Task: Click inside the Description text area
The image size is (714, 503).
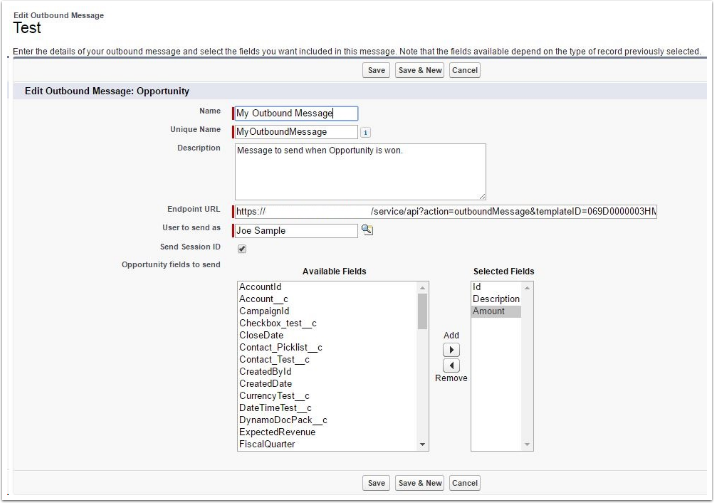Action: tap(360, 171)
